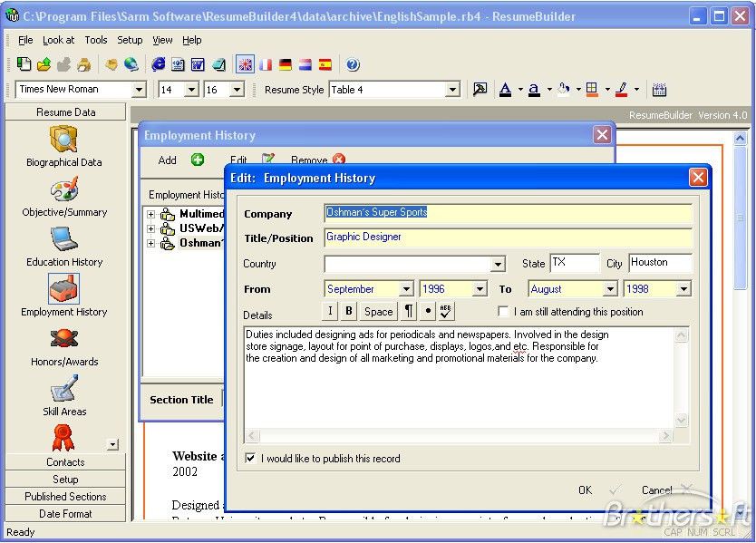Open a file with the green-arrow folder icon

pos(44,64)
